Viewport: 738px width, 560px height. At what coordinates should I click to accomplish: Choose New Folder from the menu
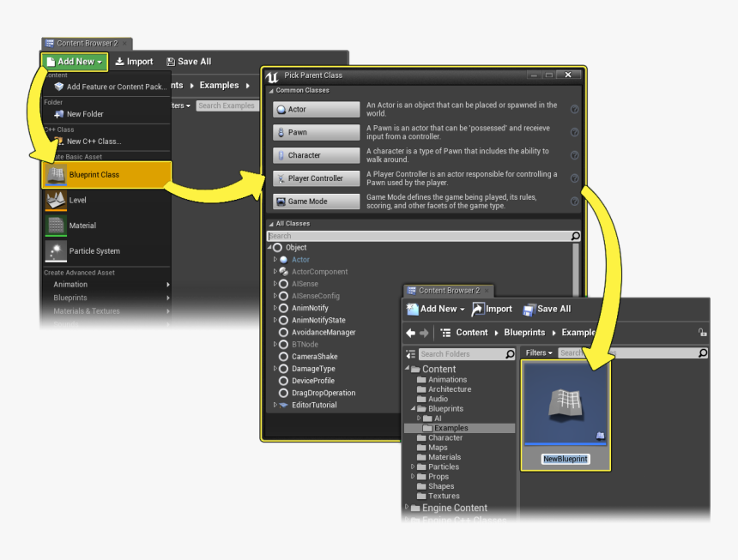click(106, 114)
